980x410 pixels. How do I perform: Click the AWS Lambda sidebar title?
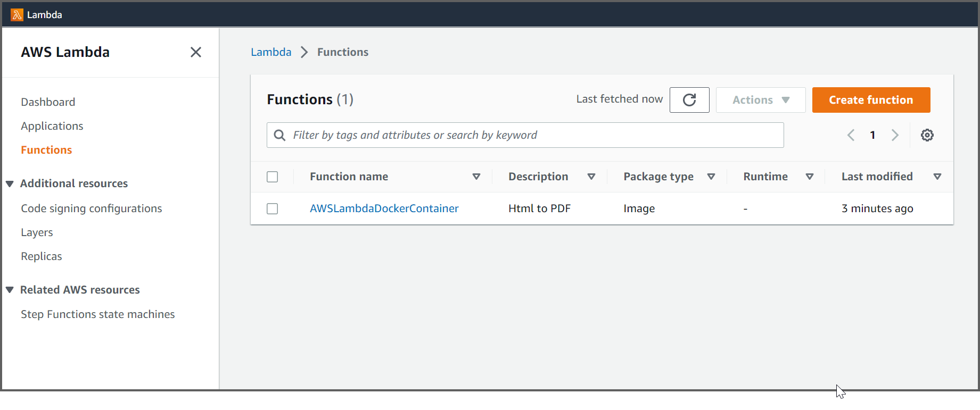65,52
